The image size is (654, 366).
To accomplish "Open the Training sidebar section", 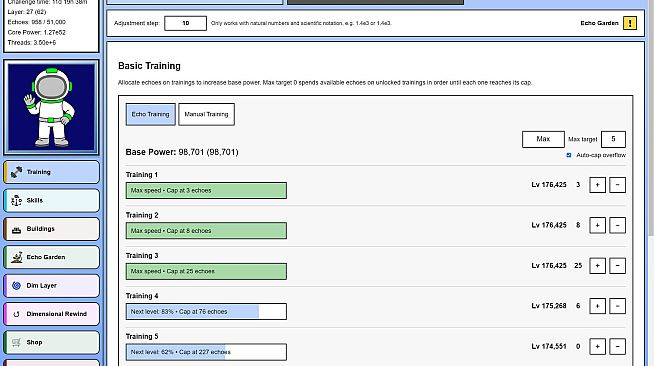I will [x=52, y=172].
